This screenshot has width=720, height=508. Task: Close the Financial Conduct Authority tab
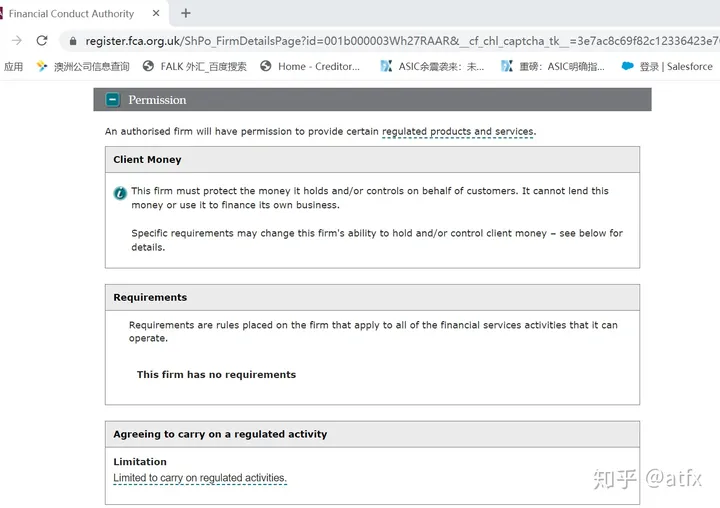156,14
